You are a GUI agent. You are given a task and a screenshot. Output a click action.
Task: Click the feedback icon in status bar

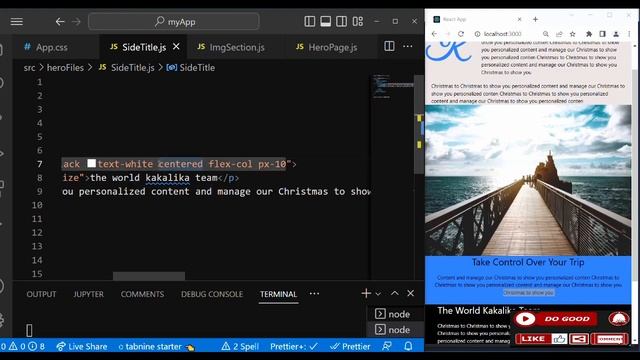(387, 347)
